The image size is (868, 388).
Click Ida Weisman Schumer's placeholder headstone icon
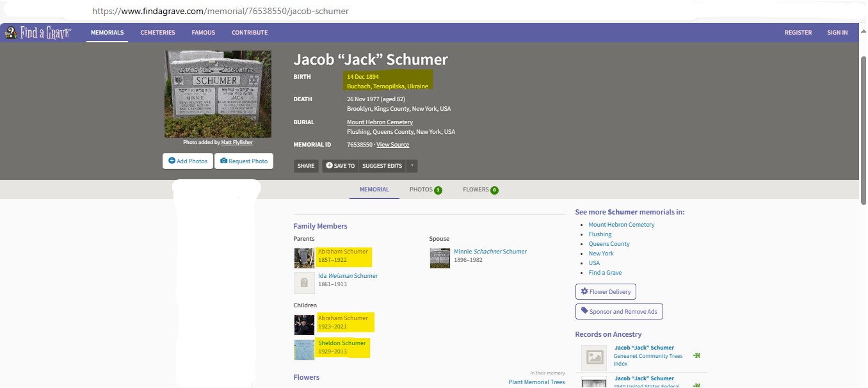[304, 282]
